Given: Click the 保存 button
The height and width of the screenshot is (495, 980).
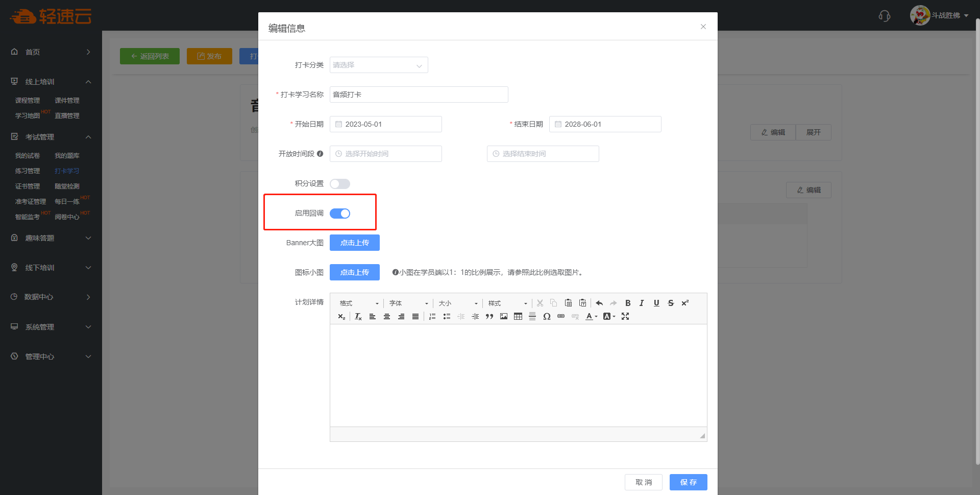Looking at the screenshot, I should click(688, 482).
